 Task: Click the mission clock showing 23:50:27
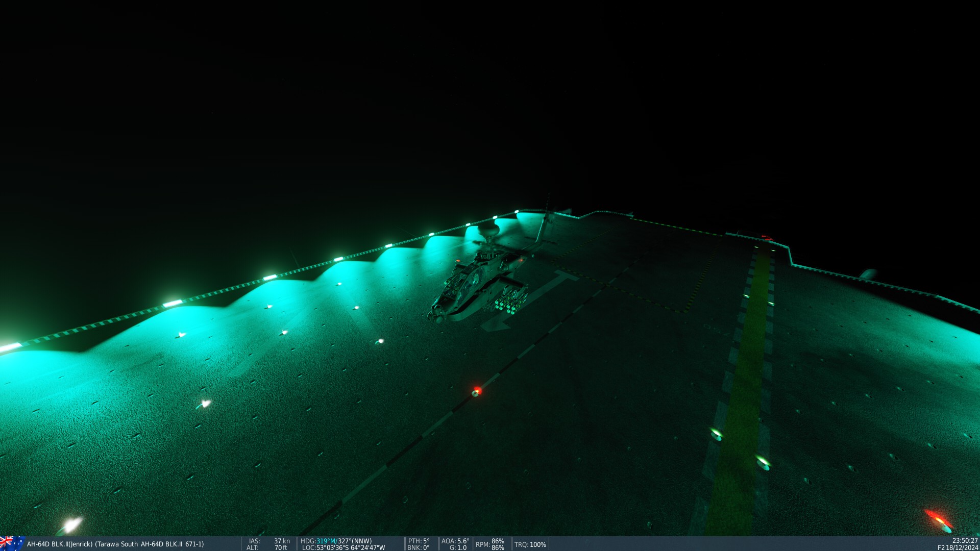coord(965,541)
